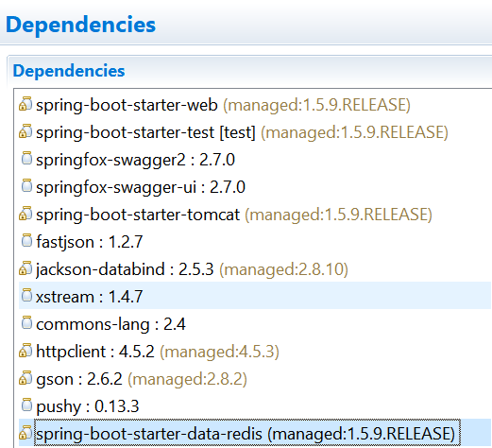
Task: Click managed:2.8.10 text of jackson-databind
Action: pos(284,269)
